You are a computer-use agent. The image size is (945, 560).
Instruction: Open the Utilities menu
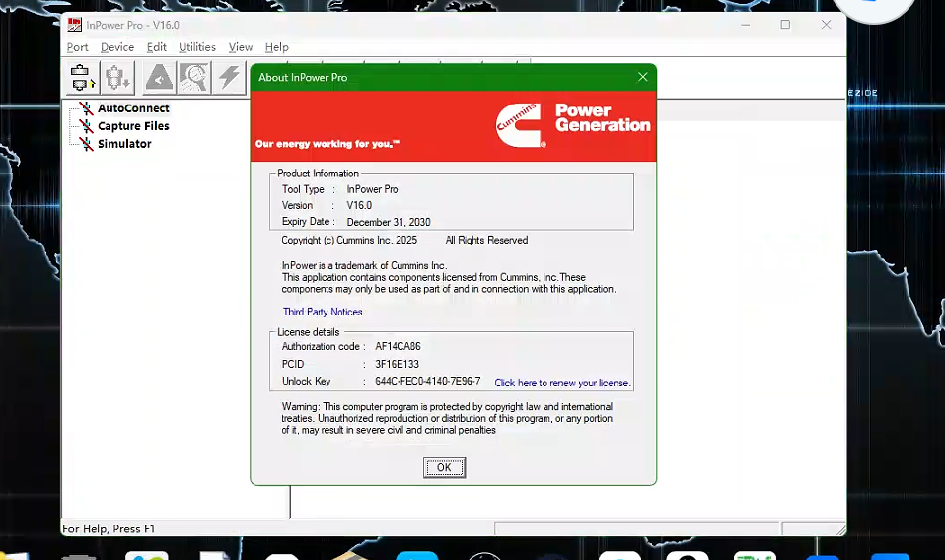[x=197, y=47]
